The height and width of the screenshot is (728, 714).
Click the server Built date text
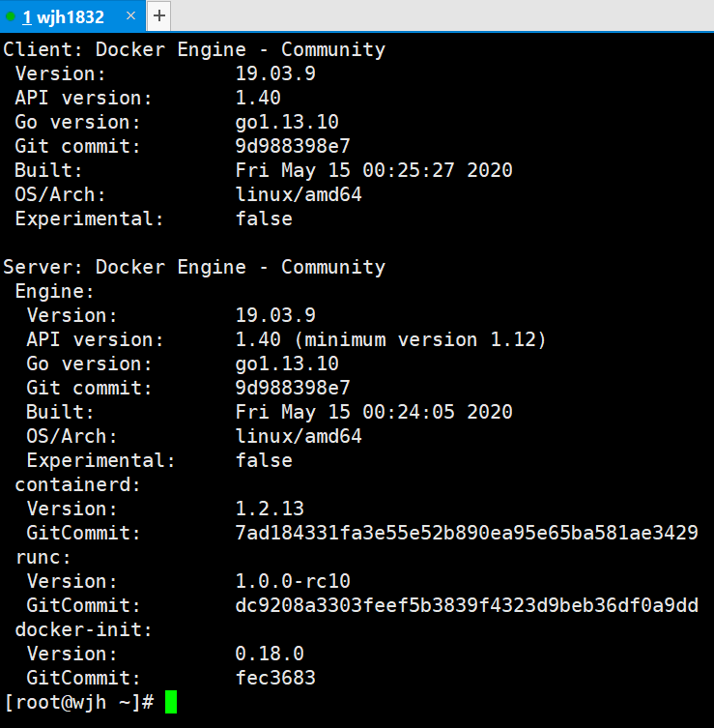[x=373, y=413]
